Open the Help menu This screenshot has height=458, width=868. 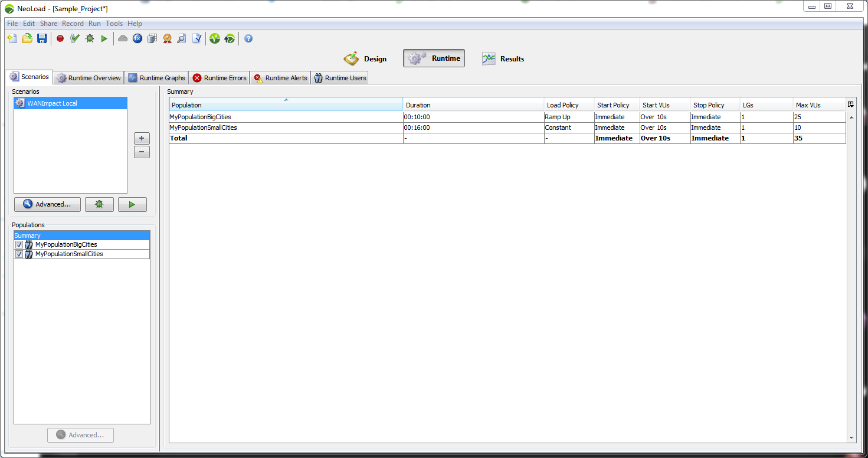[135, 24]
